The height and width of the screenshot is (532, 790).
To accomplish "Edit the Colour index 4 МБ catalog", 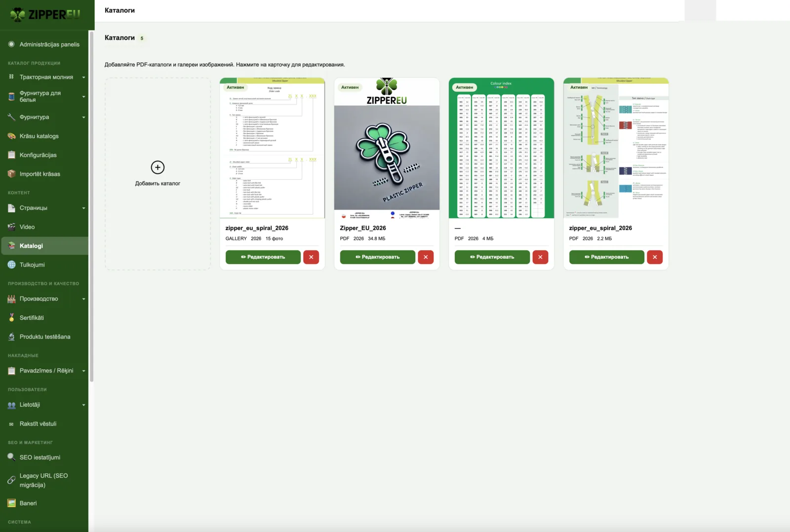I will [x=492, y=257].
